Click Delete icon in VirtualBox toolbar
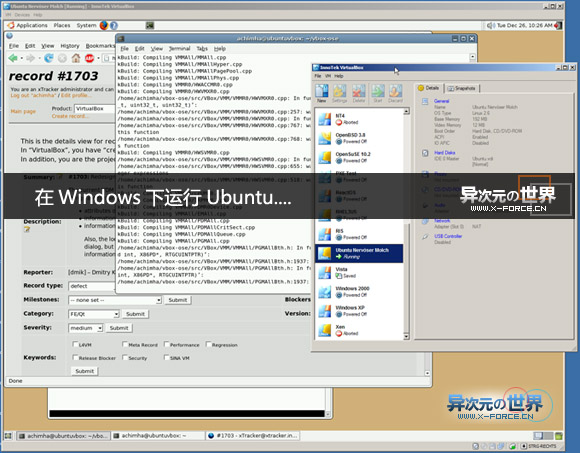Image resolution: width=580 pixels, height=453 pixels. click(358, 93)
